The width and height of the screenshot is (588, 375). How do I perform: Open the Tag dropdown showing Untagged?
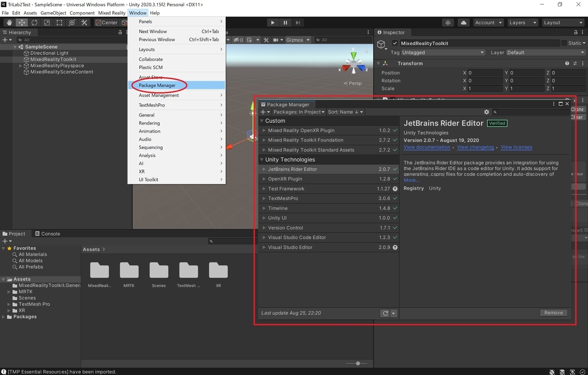[x=442, y=52]
